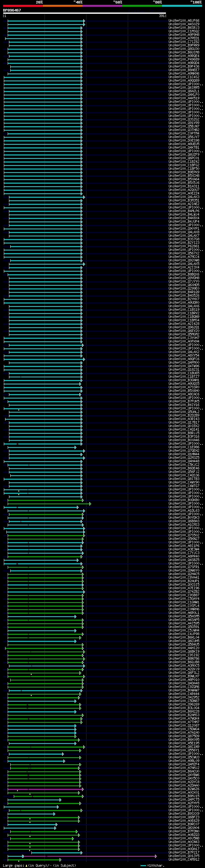Viewport: 205px width, 868px height.
Task: Select hit label UniRef100_Q4H448
Action: (184, 461)
